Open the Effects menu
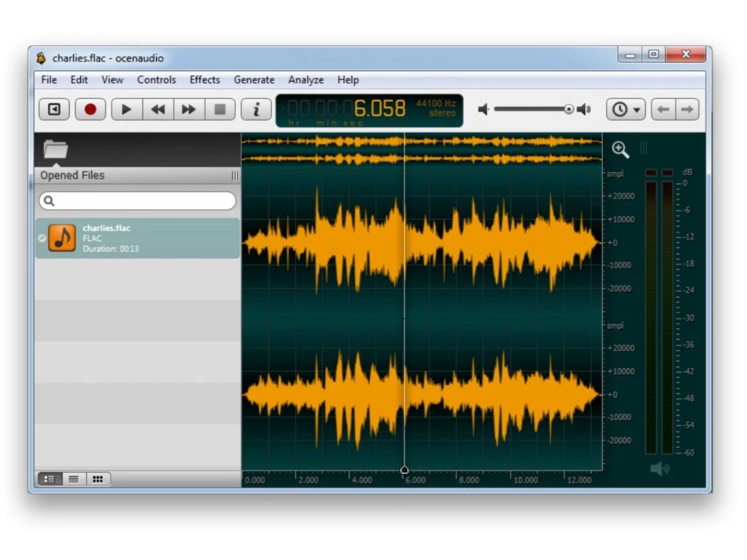 (x=205, y=80)
